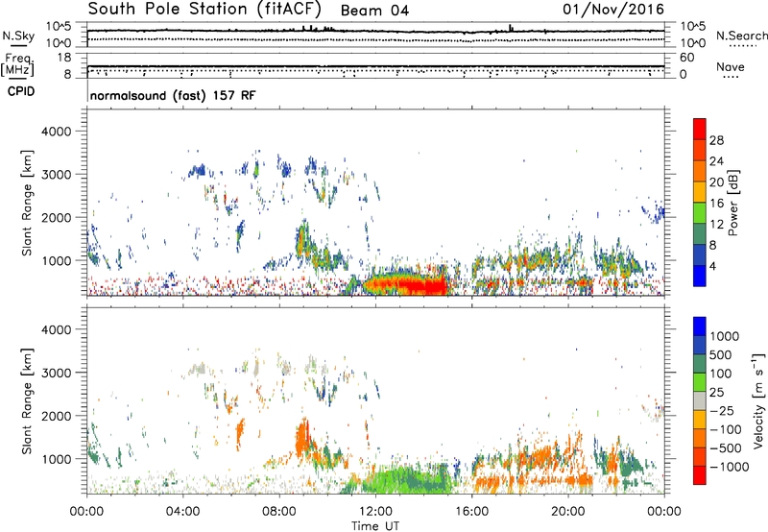Click "Slant Range [km]" label of velocity panel
This screenshot has width=768, height=532.
[x=27, y=400]
